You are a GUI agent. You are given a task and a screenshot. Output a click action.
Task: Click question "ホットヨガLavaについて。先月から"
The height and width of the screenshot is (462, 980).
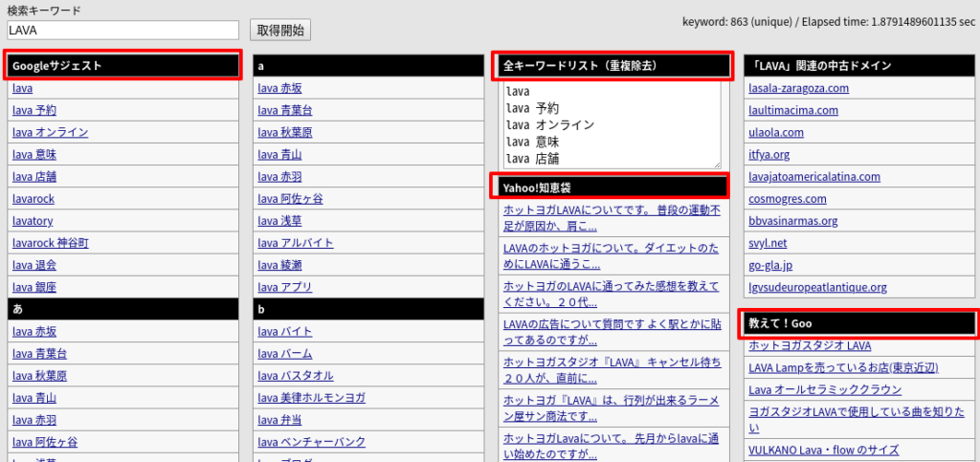[x=612, y=446]
